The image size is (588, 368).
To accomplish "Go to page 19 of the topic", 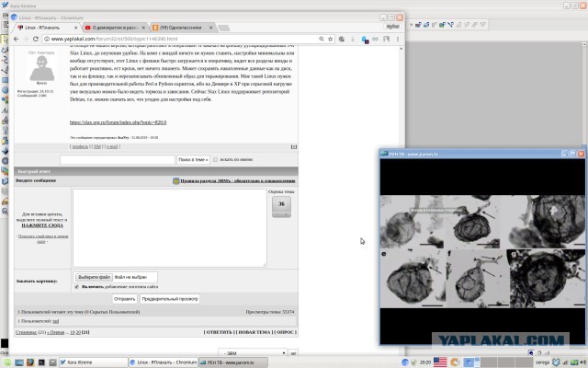I will coord(73,332).
